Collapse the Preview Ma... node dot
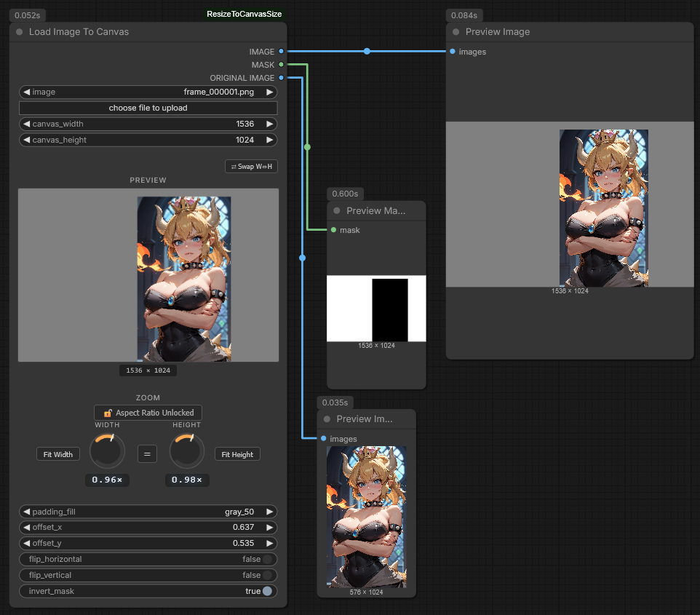The height and width of the screenshot is (615, 700). click(x=337, y=211)
